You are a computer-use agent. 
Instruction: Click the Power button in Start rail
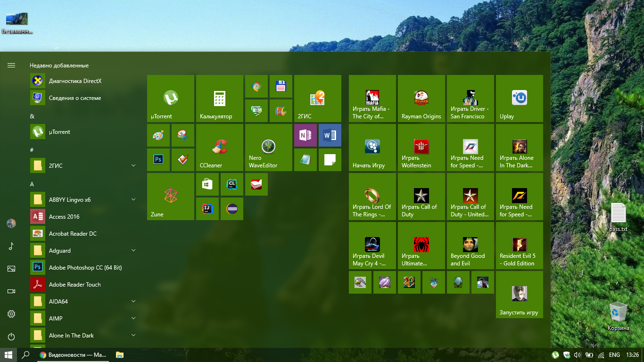click(11, 337)
